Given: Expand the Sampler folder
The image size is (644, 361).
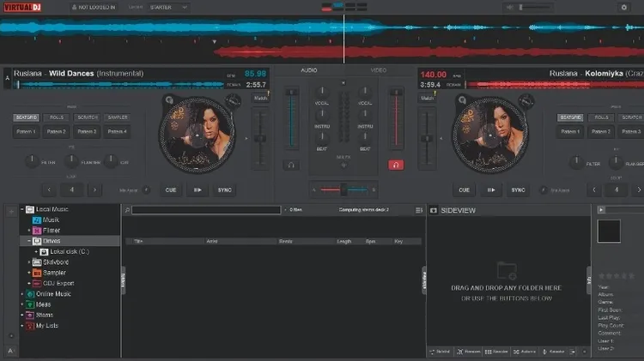Looking at the screenshot, I should coord(28,273).
